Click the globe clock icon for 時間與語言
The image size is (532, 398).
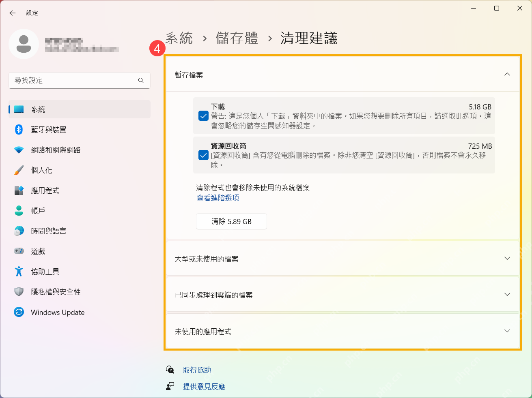(19, 231)
